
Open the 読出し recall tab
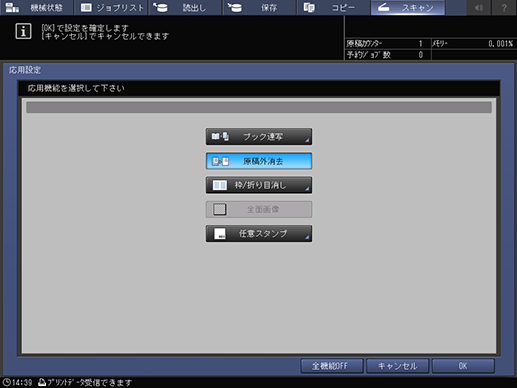click(x=185, y=7)
